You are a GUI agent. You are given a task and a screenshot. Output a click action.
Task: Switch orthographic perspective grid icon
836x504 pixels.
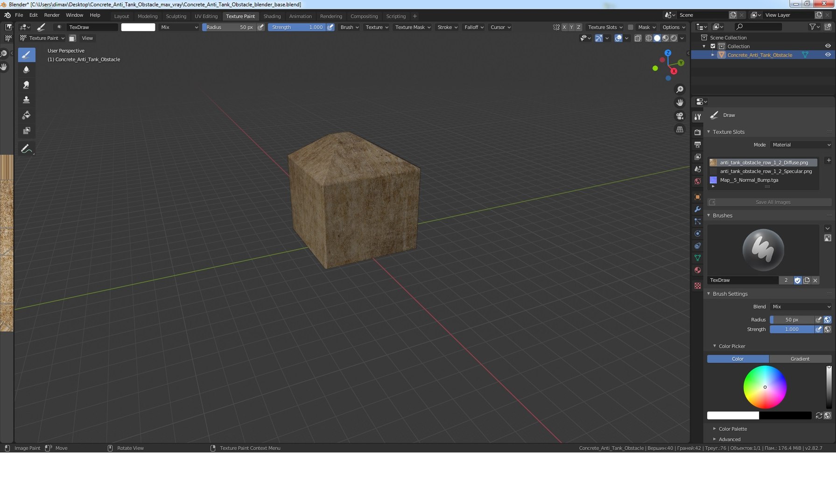[680, 129]
